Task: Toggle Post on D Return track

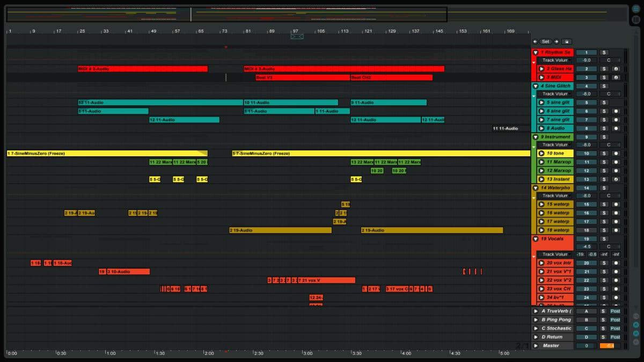Action: click(616, 337)
